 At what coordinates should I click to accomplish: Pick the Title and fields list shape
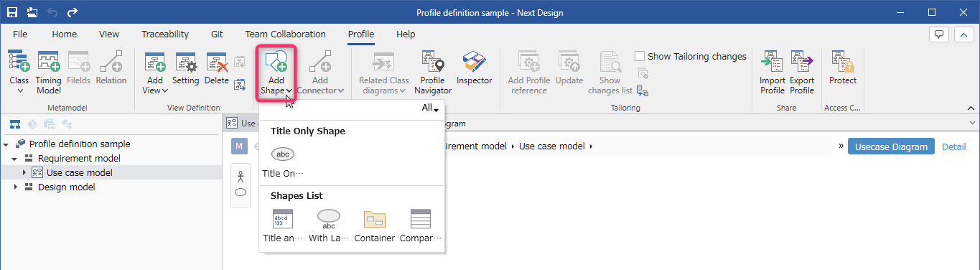click(x=283, y=226)
